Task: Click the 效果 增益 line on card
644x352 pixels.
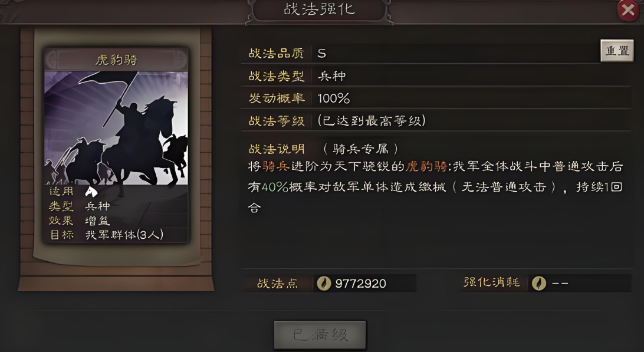Action: (80, 220)
